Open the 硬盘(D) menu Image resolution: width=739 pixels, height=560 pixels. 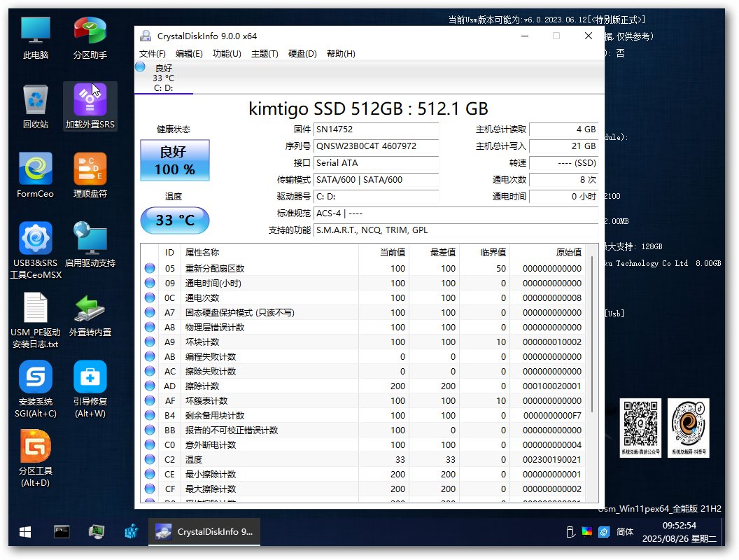pos(302,54)
